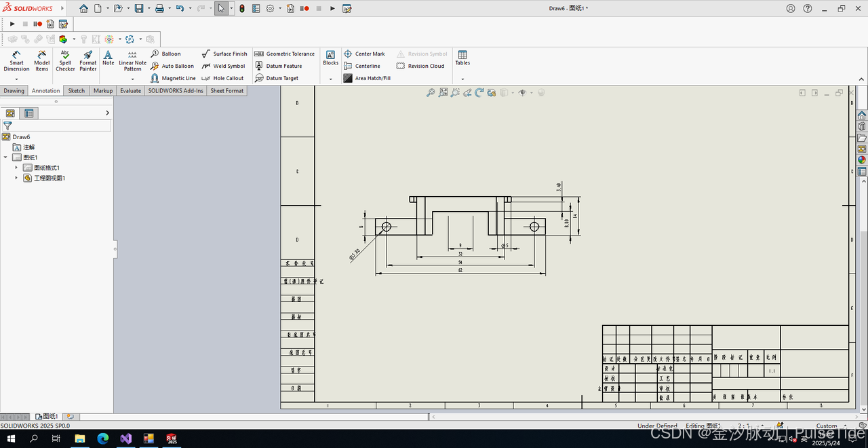
Task: Apply Area Hatch/Fill
Action: click(x=367, y=78)
